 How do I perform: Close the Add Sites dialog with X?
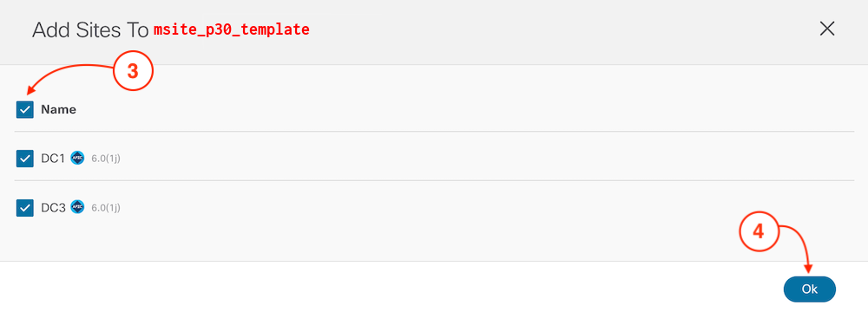pos(827,29)
